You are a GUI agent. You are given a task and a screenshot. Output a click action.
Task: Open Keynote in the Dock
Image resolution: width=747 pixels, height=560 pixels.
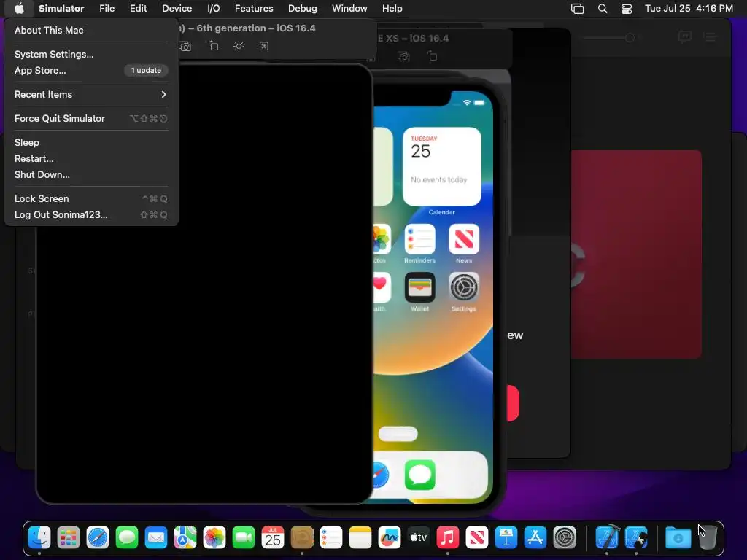[506, 538]
